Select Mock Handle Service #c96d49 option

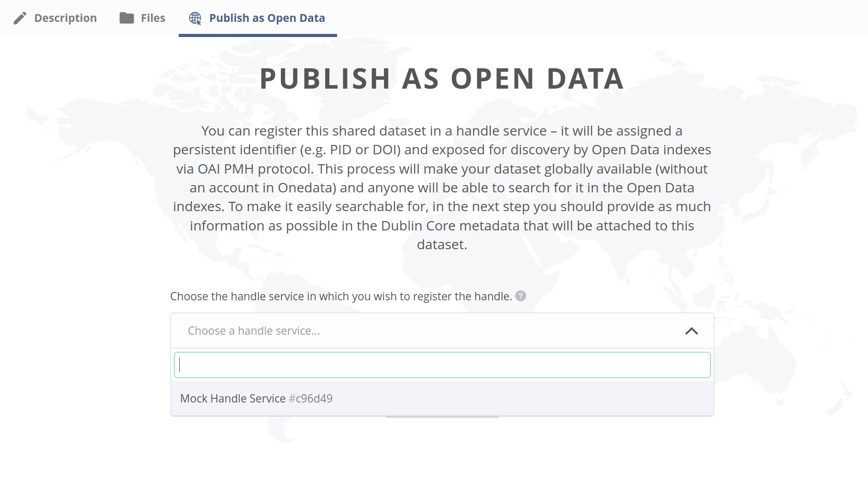point(442,398)
